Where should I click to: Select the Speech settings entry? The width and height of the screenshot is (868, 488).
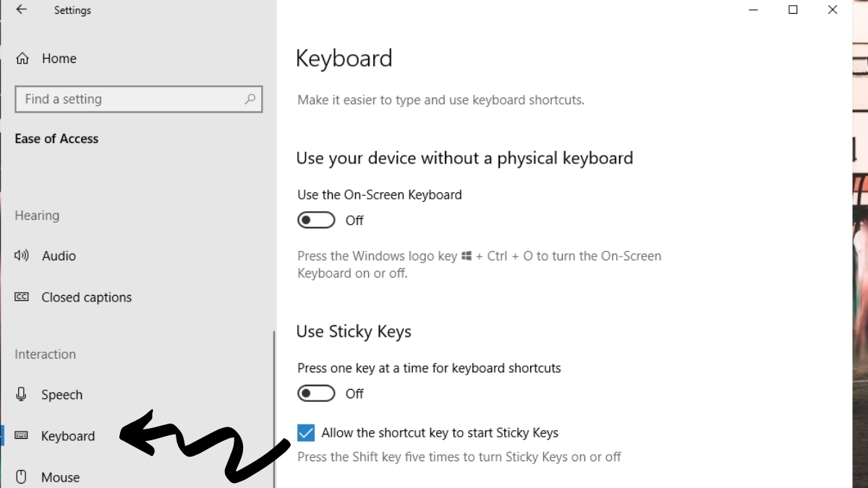tap(61, 395)
